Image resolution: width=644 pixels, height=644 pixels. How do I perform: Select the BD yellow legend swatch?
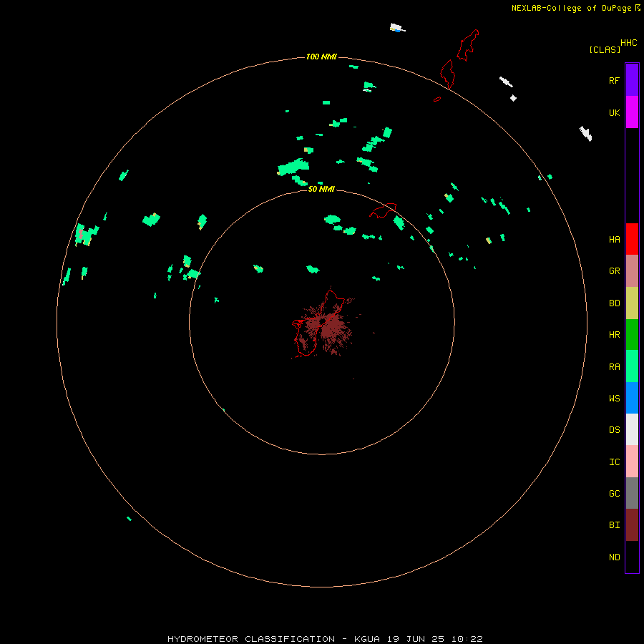[x=632, y=303]
